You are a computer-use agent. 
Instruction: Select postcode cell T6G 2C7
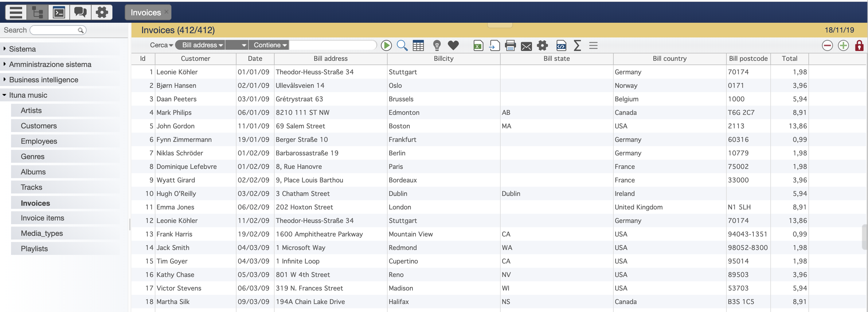749,112
